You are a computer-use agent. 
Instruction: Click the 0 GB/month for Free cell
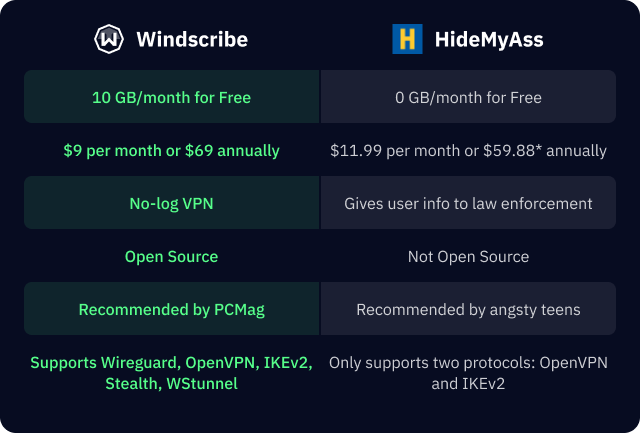point(468,97)
